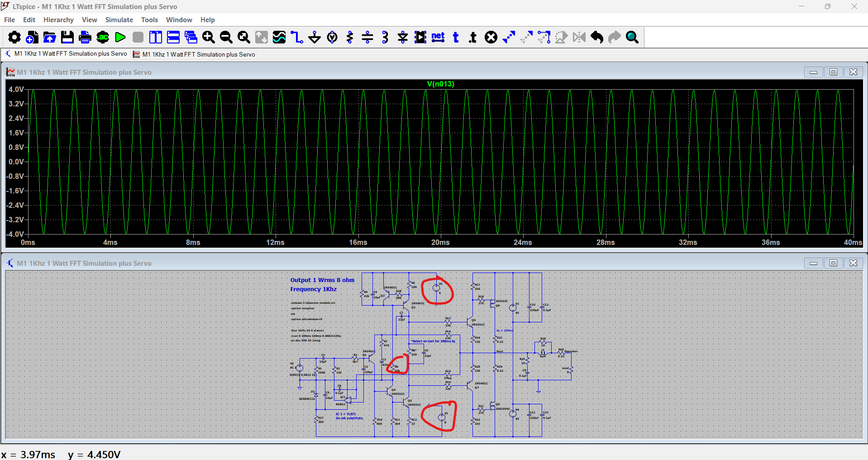Click the grey Halt simulation icon
Image resolution: width=868 pixels, height=460 pixels.
tap(138, 37)
